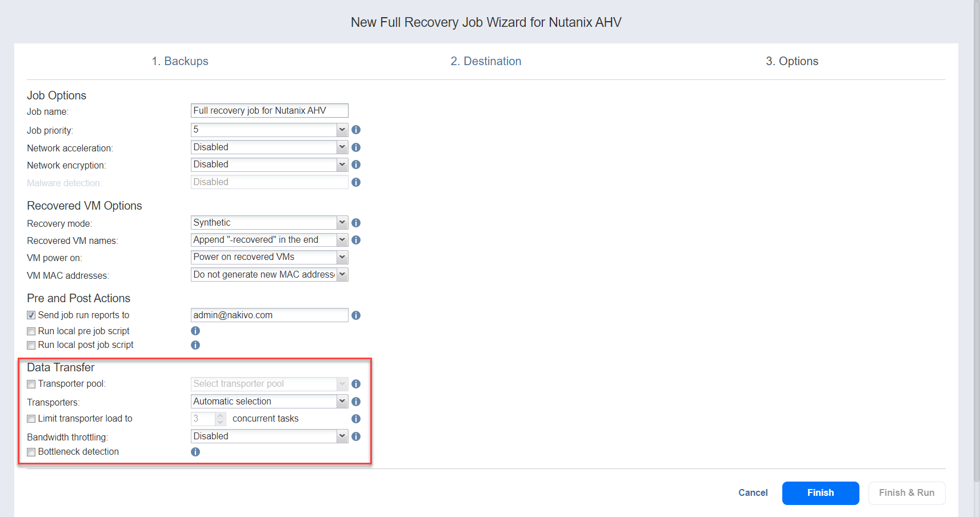
Task: Uncheck Send job run reports to
Action: tap(31, 315)
